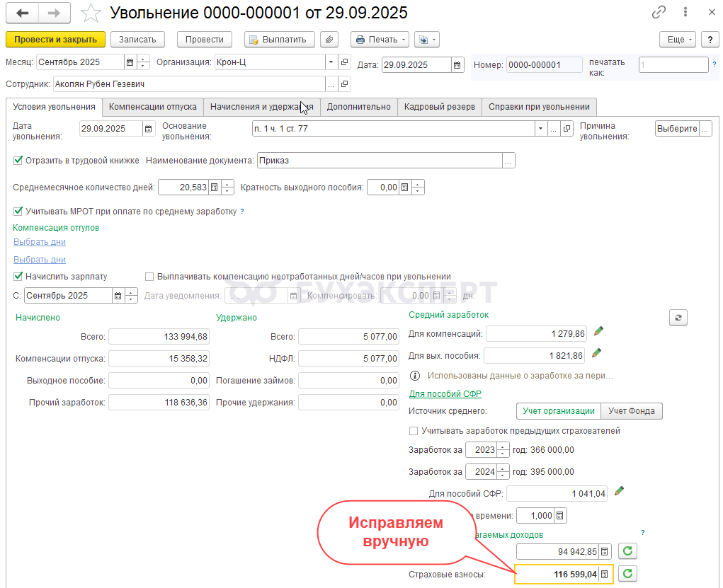Toggle Учитывать МРОТ при оплате checkbox
Screen dimensions: 723x588
point(18,211)
